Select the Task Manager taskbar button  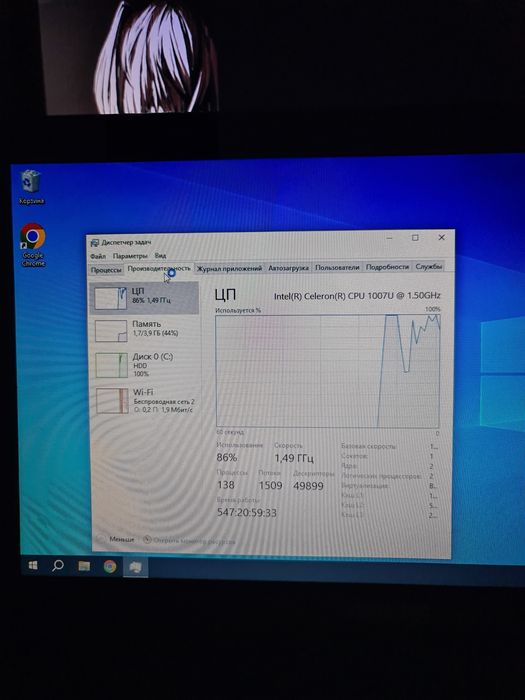coord(136,567)
